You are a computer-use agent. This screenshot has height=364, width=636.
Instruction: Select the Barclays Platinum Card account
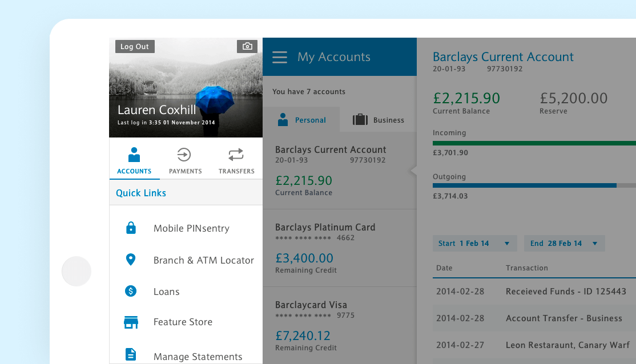pyautogui.click(x=339, y=248)
